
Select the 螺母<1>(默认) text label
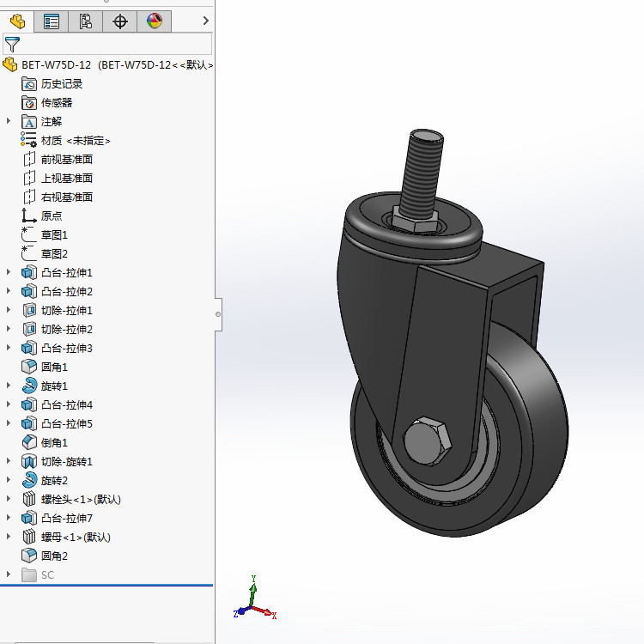(76, 538)
